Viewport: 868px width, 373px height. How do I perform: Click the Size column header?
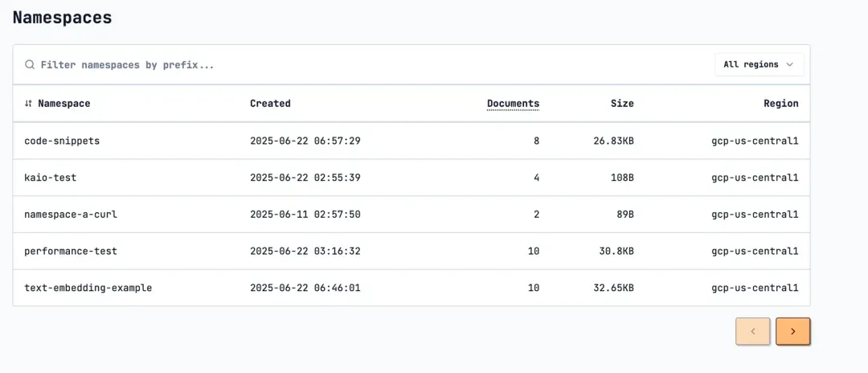tap(622, 104)
